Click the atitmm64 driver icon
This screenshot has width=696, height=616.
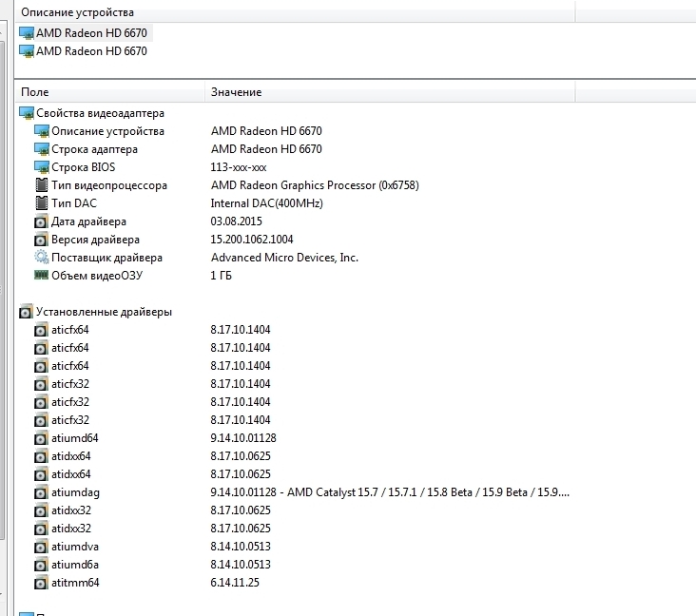(x=41, y=583)
